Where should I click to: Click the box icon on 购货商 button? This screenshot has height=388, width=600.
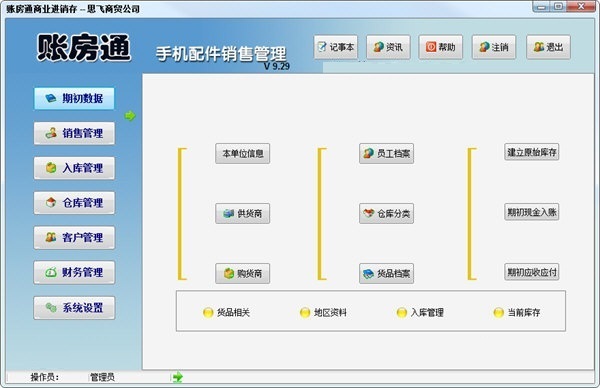click(229, 274)
